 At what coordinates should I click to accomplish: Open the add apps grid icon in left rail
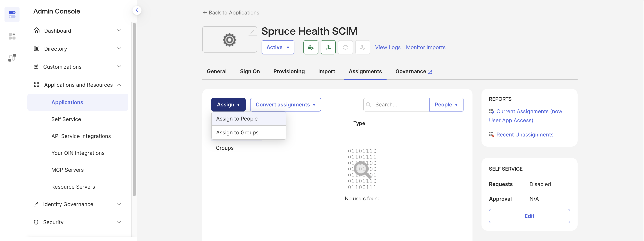[12, 36]
